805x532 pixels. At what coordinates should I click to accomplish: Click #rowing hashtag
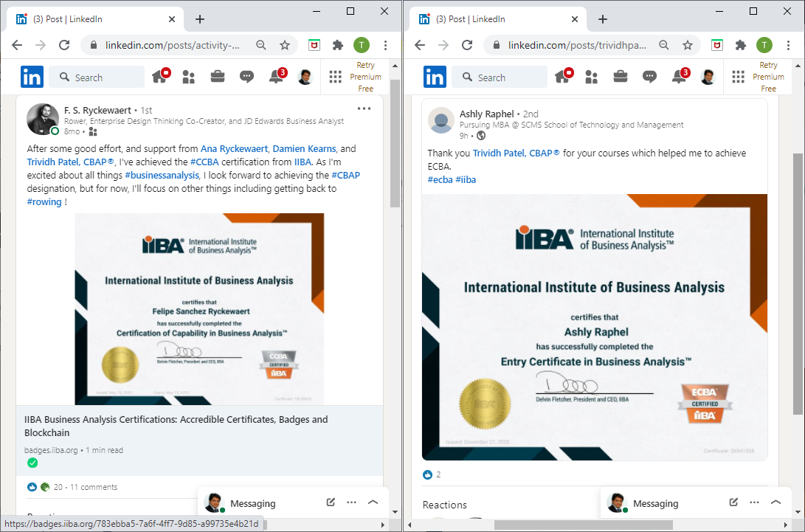coord(44,202)
